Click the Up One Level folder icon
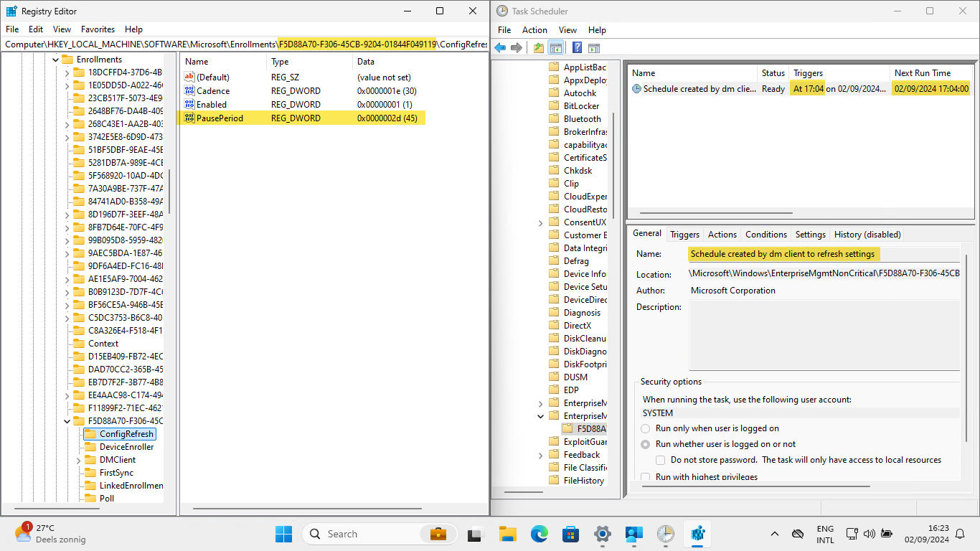This screenshot has width=980, height=551. coord(539,48)
